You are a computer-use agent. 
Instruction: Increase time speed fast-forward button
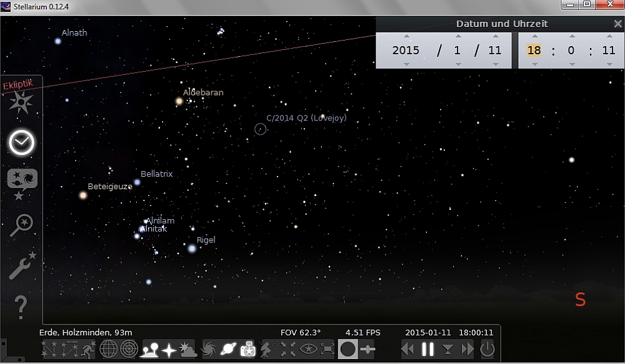(467, 349)
